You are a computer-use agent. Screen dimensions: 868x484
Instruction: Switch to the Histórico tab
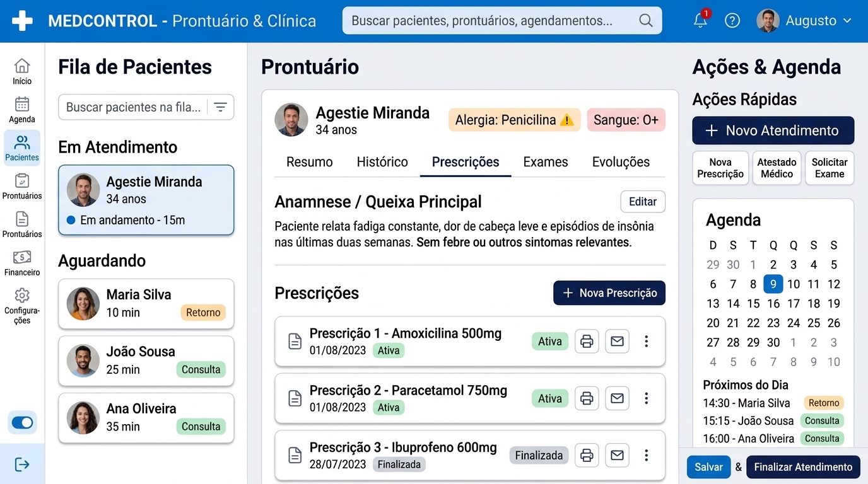click(382, 162)
